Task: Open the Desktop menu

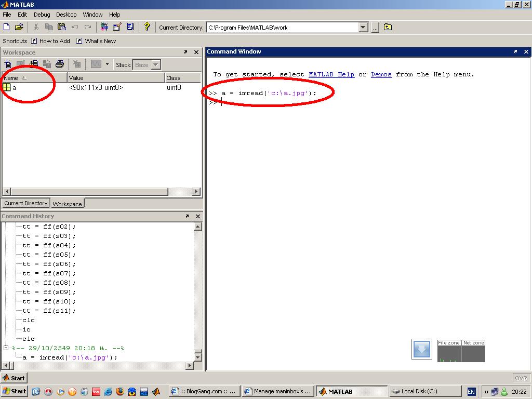Action: click(66, 15)
